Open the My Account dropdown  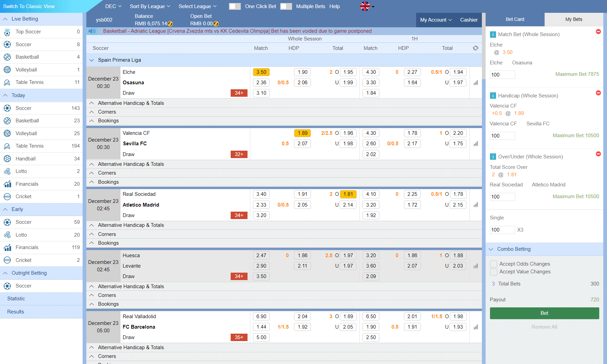click(436, 20)
